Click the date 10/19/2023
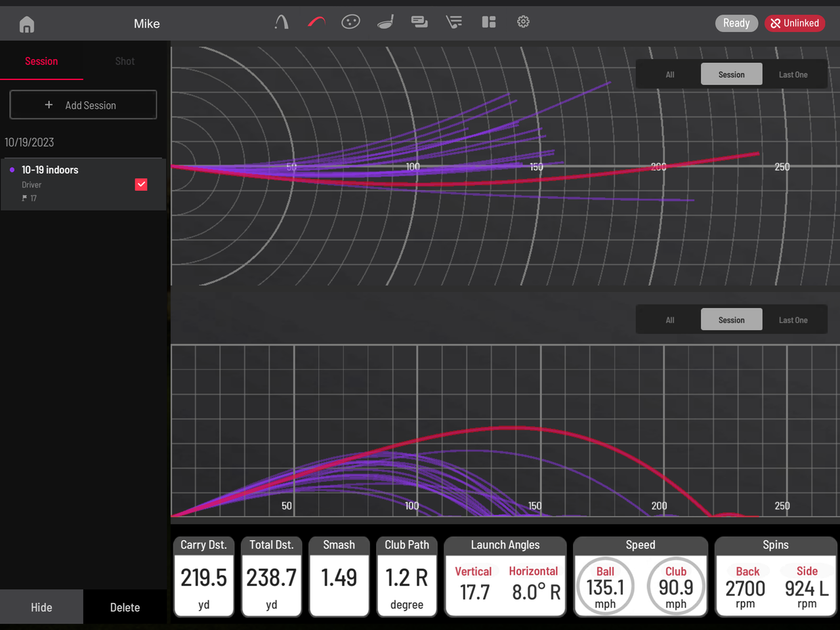Screen dimensions: 840x630 (30, 142)
